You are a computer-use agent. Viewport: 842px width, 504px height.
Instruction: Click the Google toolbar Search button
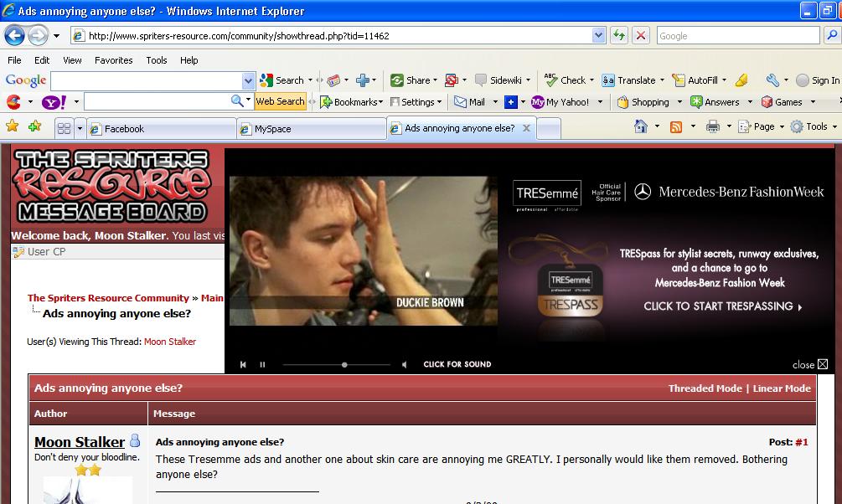click(x=282, y=80)
